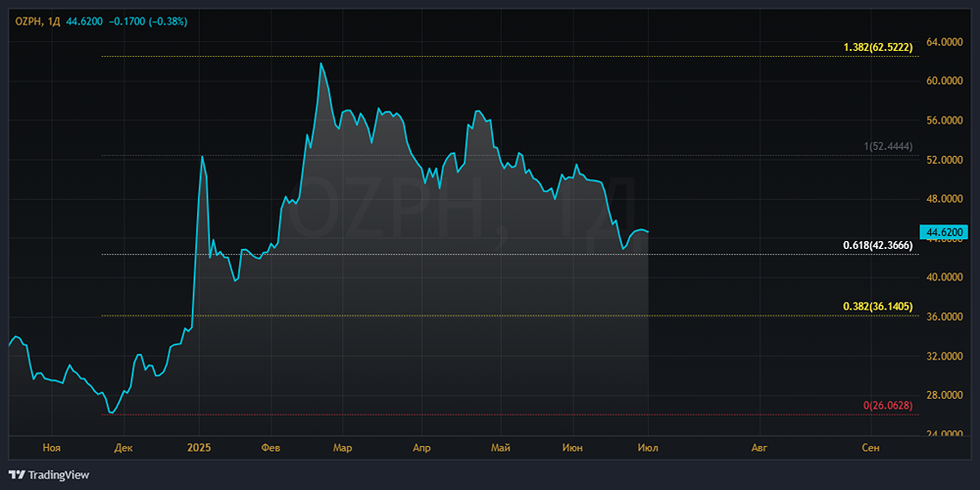Click the 0.618(42.3666) Fibonacci level label

click(878, 245)
